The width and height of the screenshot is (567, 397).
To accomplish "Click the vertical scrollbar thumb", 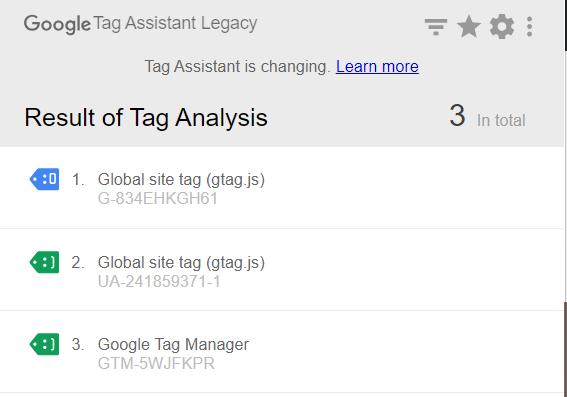I will coord(566,349).
